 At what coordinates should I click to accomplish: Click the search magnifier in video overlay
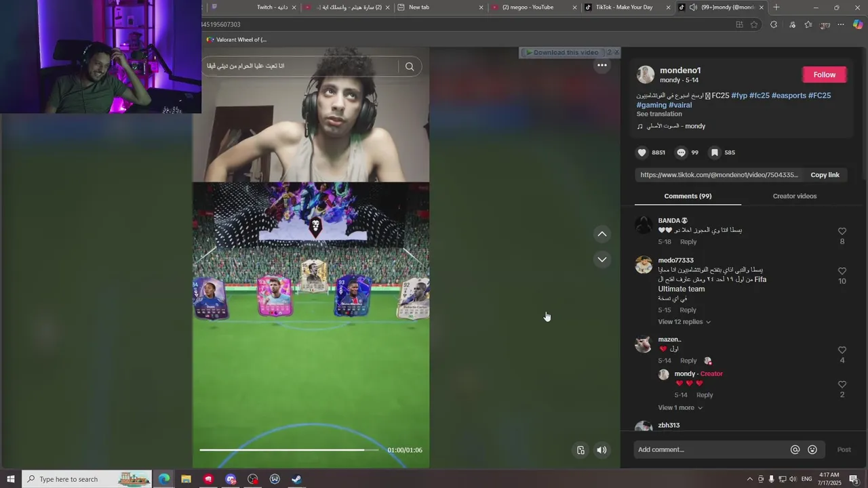click(x=410, y=66)
